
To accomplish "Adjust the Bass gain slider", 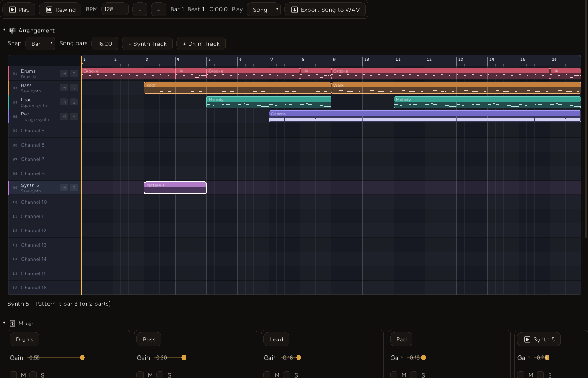I will coord(170,357).
